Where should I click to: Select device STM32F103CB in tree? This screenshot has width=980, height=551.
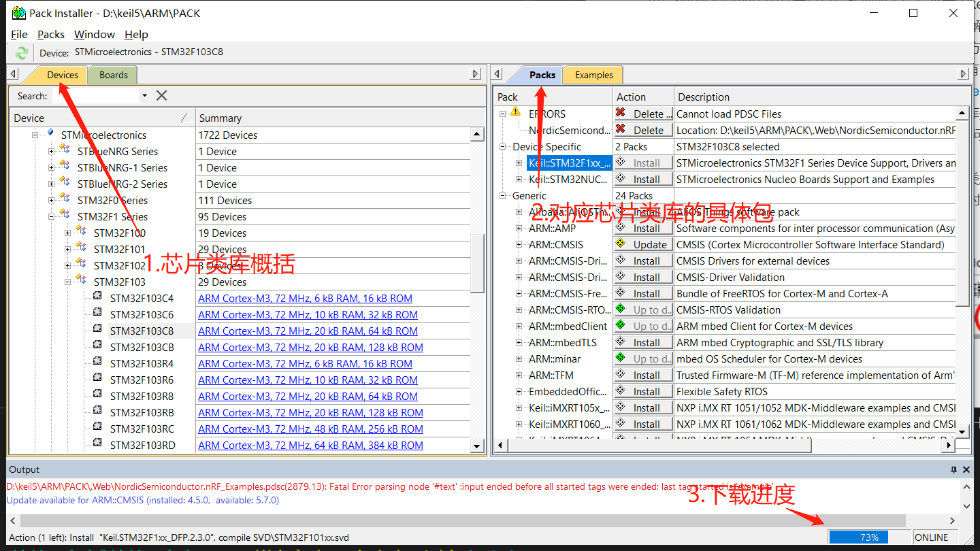coord(142,348)
